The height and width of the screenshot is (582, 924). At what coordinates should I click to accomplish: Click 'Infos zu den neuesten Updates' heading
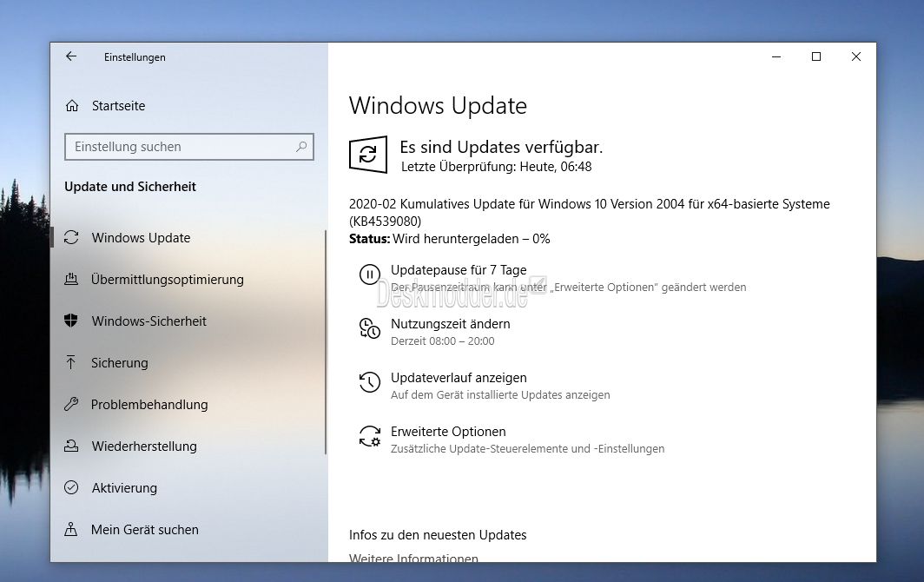tap(438, 535)
